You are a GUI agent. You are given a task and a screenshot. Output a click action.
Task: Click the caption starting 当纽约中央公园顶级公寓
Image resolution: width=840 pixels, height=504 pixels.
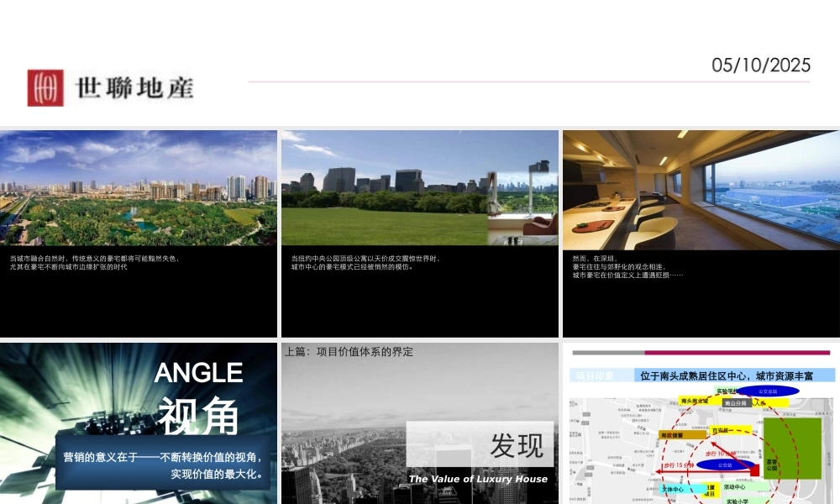point(365,262)
